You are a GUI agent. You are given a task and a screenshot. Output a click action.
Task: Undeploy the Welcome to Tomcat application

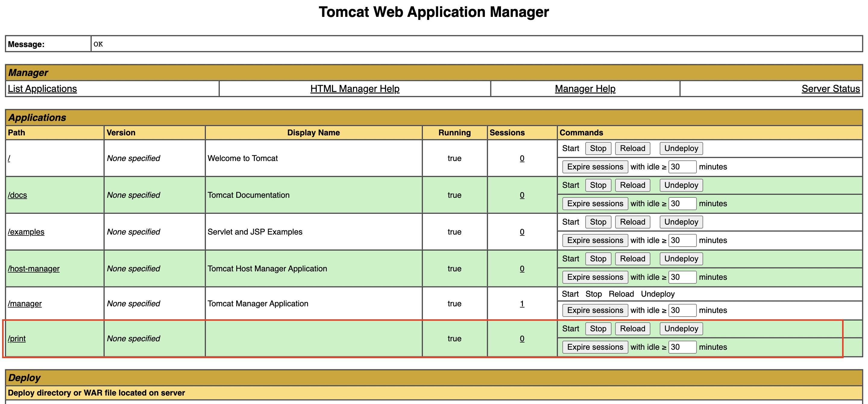[x=681, y=148]
